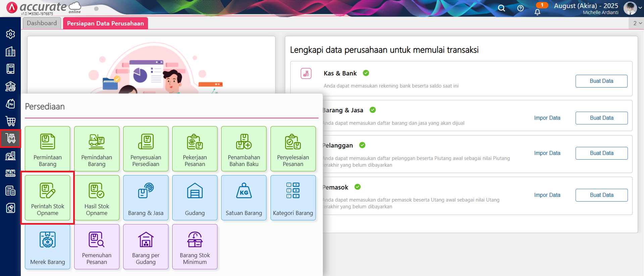Open the general ledger book sidebar icon

10,69
